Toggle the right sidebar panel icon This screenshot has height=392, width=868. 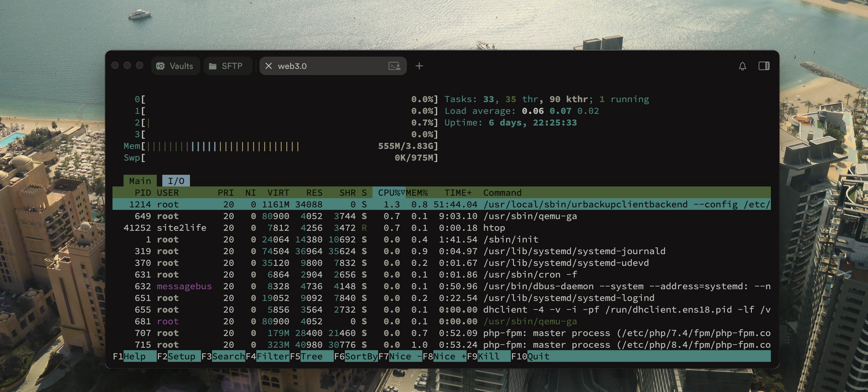point(763,66)
